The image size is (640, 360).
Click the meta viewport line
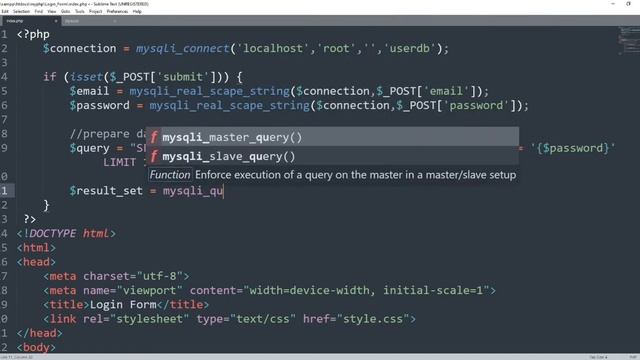(269, 290)
